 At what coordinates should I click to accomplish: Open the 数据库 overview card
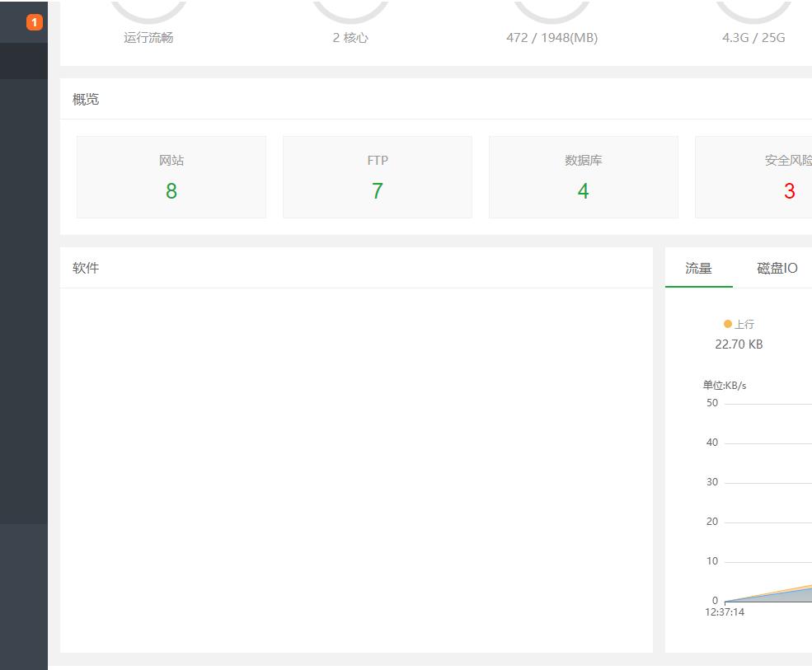tap(584, 177)
